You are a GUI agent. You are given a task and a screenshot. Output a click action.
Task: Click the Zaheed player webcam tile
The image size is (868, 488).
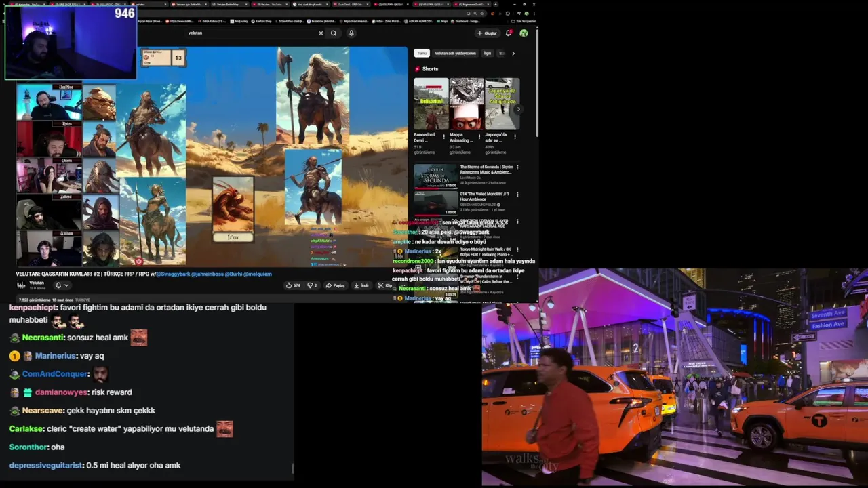pyautogui.click(x=49, y=211)
